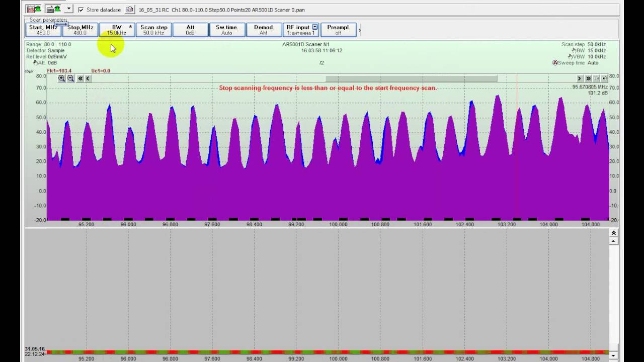Click the greyed marker icon after double-arrow
644x362 pixels.
coord(597,78)
